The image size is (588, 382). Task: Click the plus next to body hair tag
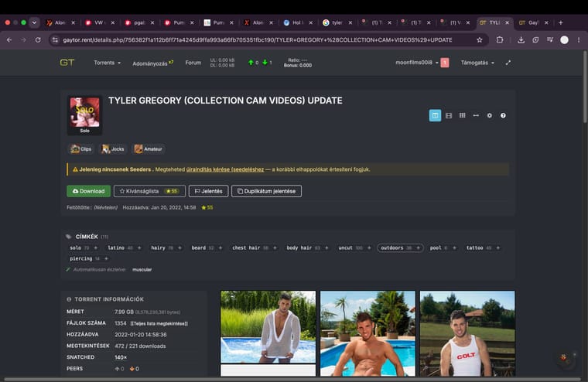pyautogui.click(x=326, y=247)
